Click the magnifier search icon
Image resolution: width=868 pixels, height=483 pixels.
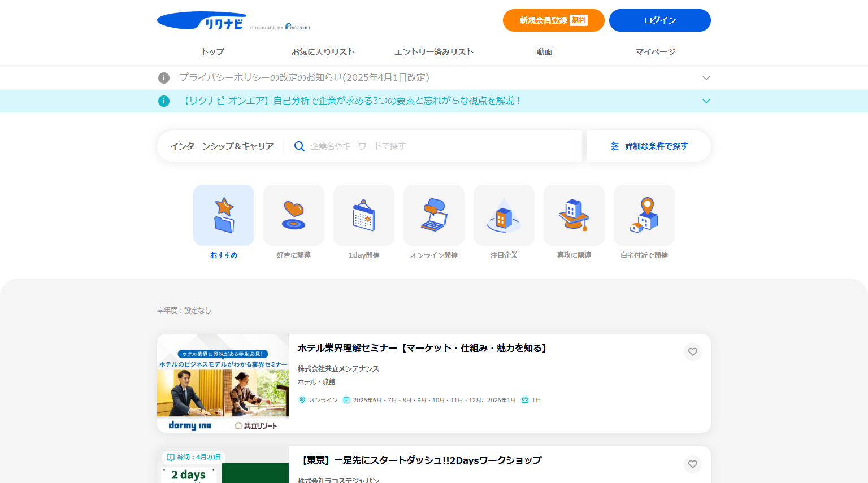(x=300, y=146)
